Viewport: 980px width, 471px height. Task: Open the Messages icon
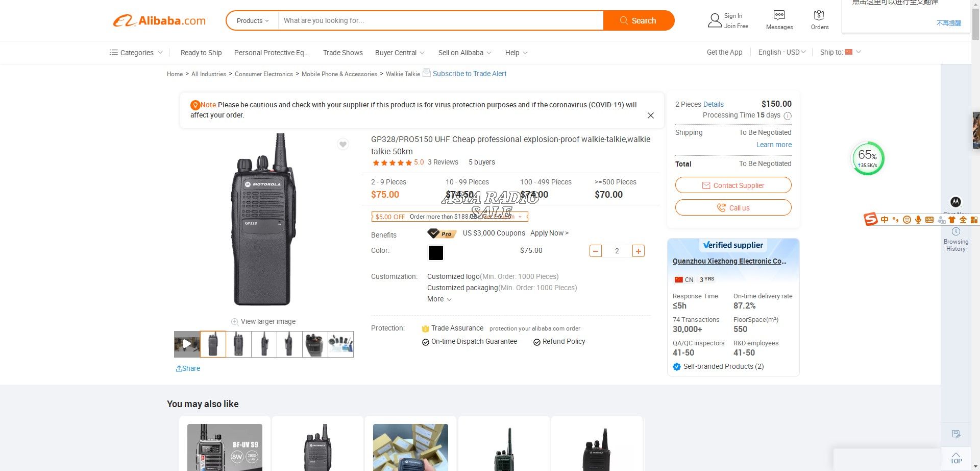(779, 15)
